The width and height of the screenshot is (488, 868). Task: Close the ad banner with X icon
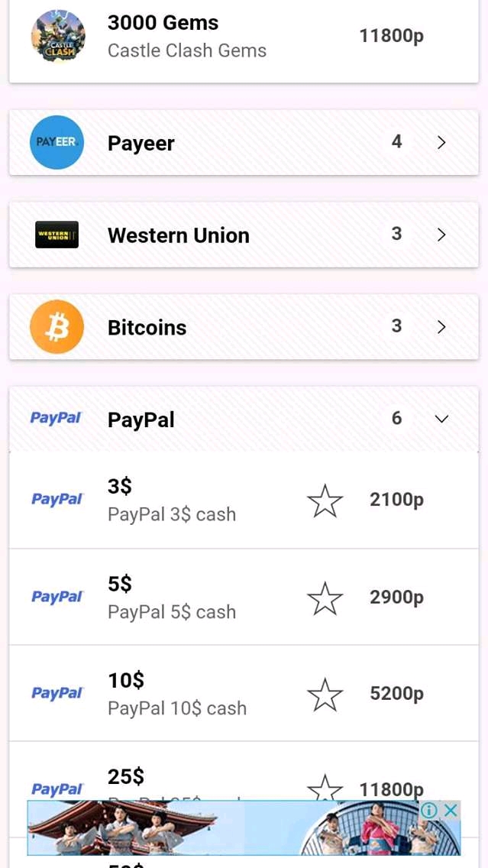pos(451,810)
